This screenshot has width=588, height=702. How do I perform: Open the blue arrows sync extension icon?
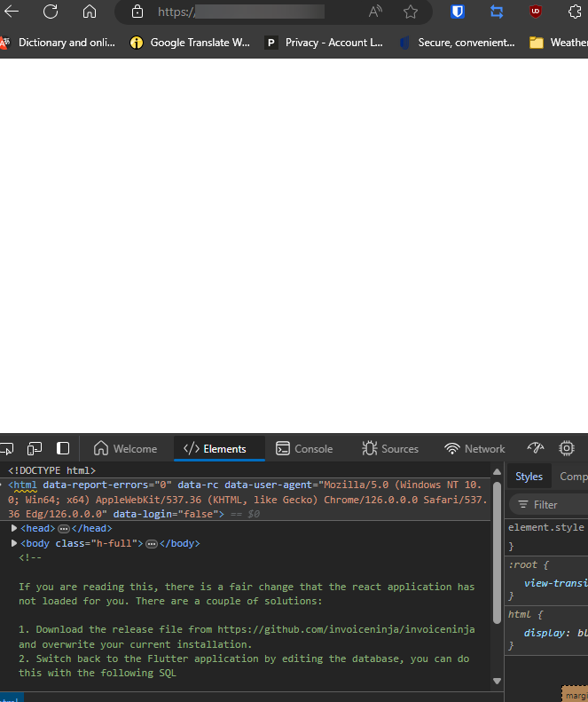click(497, 12)
